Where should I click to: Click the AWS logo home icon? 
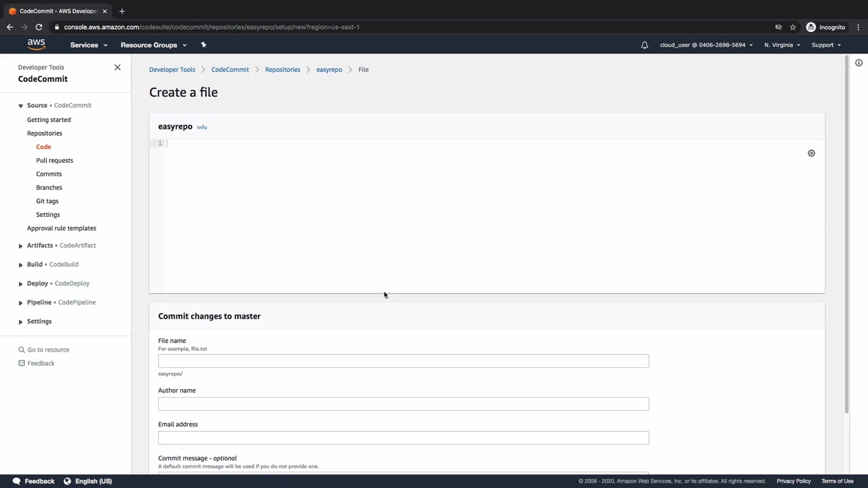37,45
